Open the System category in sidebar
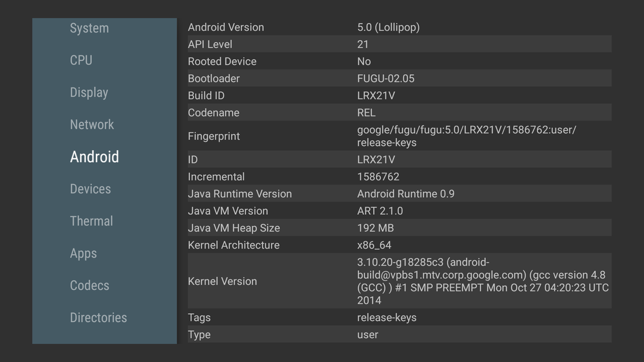Screen dimensions: 644x362 tap(89, 28)
